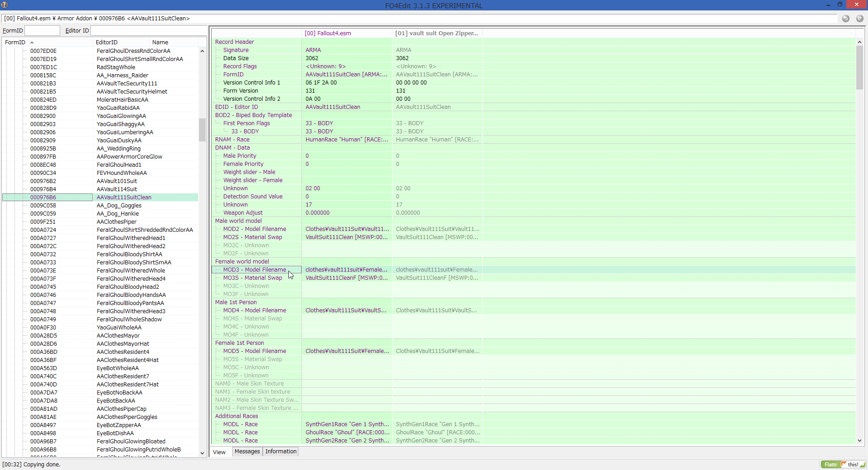Select the AAPowerArmorCoreGlow record
The height and width of the screenshot is (470, 868).
tap(129, 157)
